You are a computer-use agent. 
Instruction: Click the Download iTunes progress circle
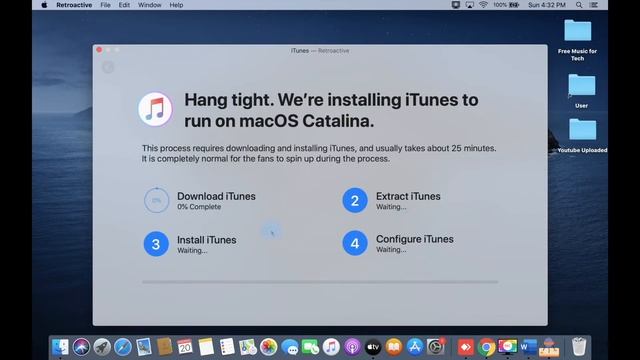pyautogui.click(x=156, y=200)
